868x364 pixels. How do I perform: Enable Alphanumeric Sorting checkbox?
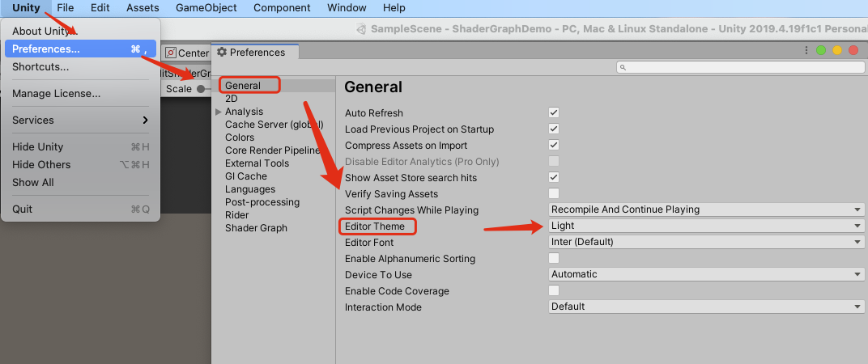click(x=554, y=258)
